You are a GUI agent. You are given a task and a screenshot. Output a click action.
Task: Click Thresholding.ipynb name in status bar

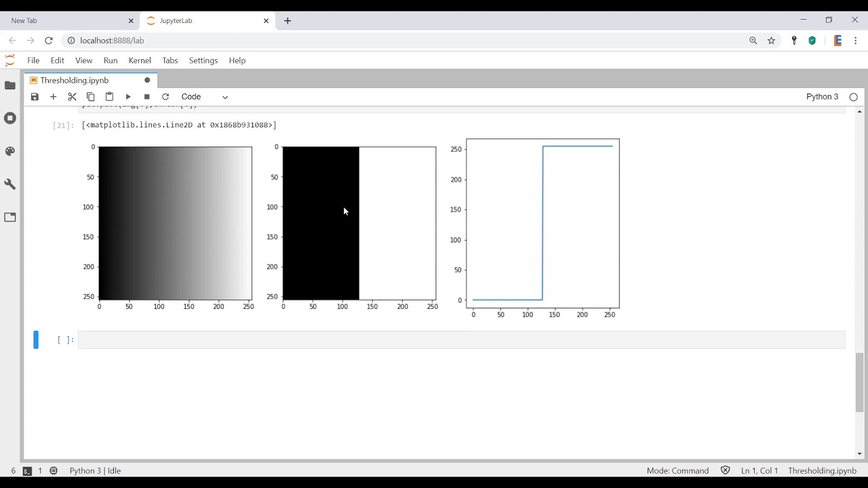823,470
